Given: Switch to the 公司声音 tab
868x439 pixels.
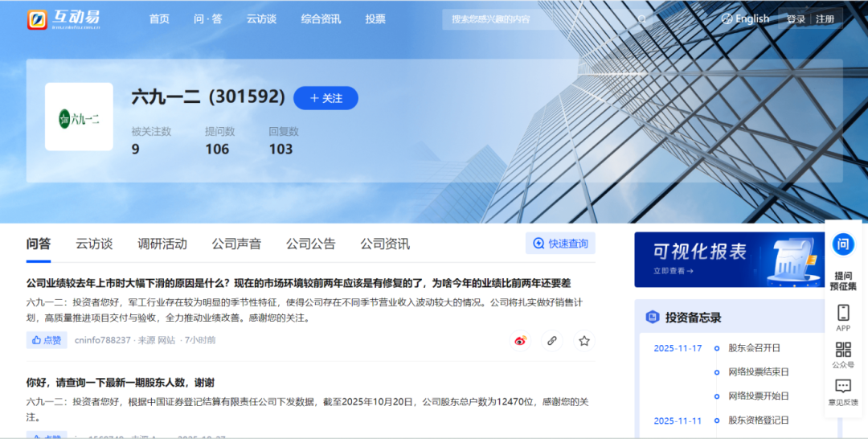Looking at the screenshot, I should [236, 244].
